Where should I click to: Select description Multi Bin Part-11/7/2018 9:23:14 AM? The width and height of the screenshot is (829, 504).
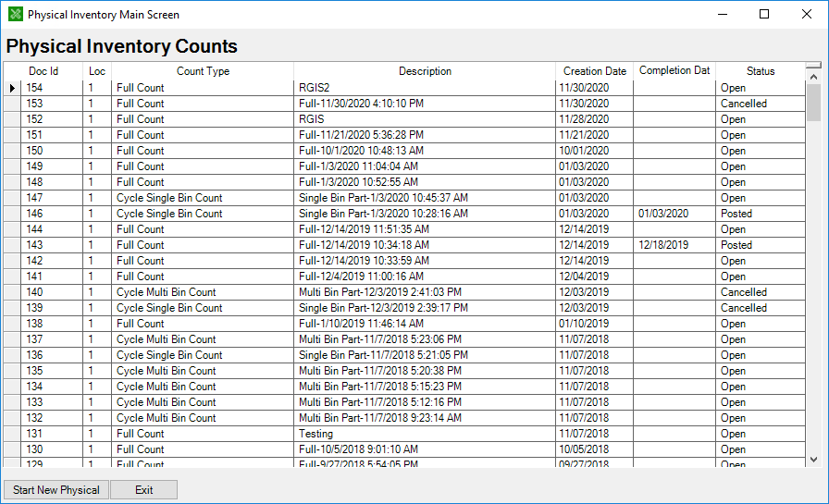coord(425,418)
